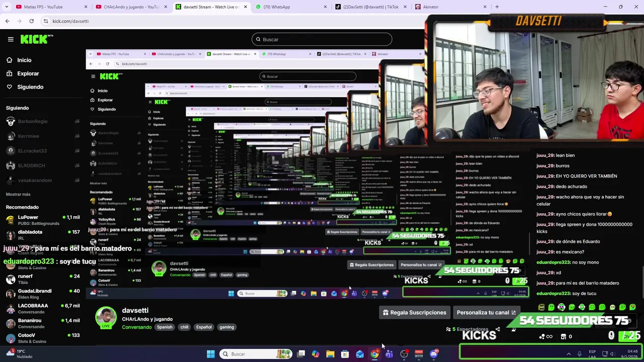Open the Conversando category link

point(136,327)
